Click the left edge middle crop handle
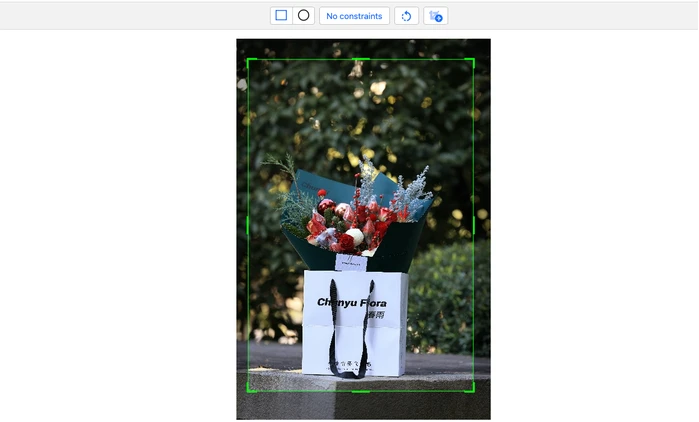699x422 pixels. [247, 225]
